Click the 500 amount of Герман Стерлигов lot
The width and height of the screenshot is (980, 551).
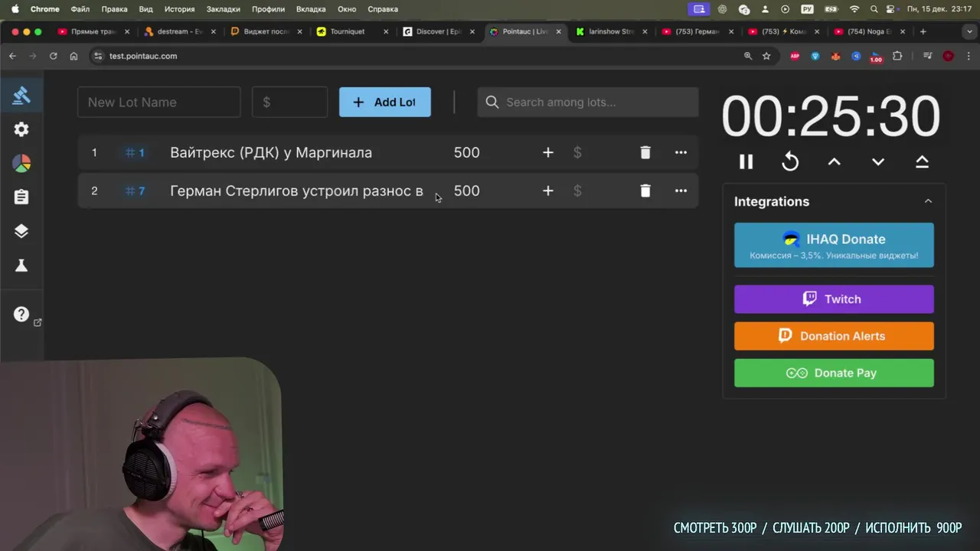click(466, 191)
